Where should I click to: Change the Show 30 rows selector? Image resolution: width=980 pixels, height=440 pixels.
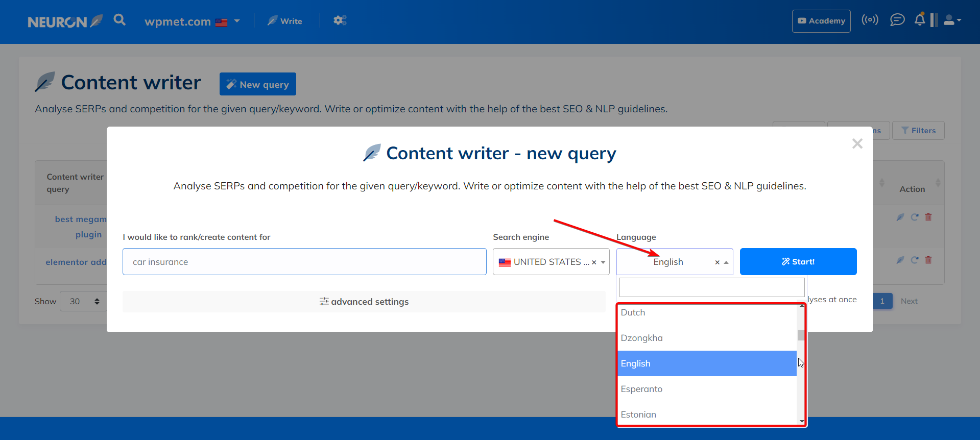pos(83,301)
